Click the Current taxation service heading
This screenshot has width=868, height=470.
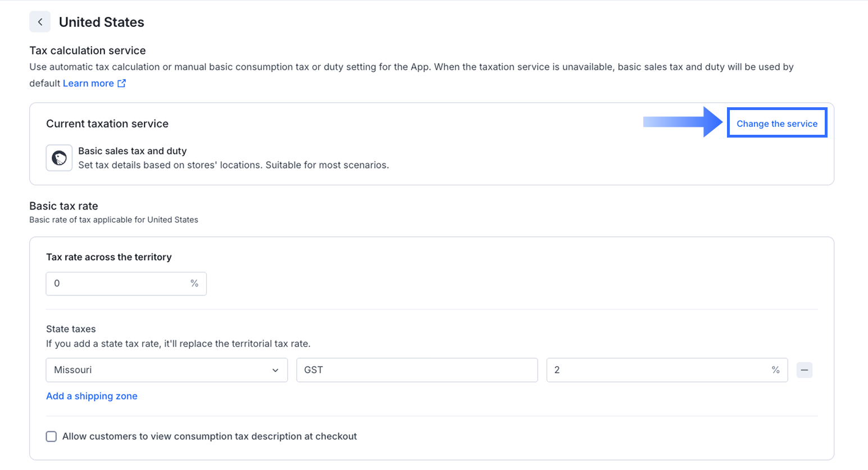click(x=107, y=124)
